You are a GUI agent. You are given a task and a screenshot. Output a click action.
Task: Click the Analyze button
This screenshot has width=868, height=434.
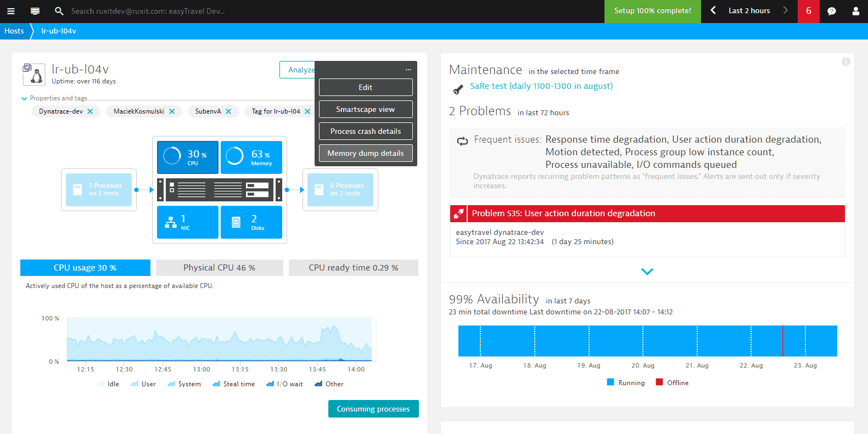[298, 70]
